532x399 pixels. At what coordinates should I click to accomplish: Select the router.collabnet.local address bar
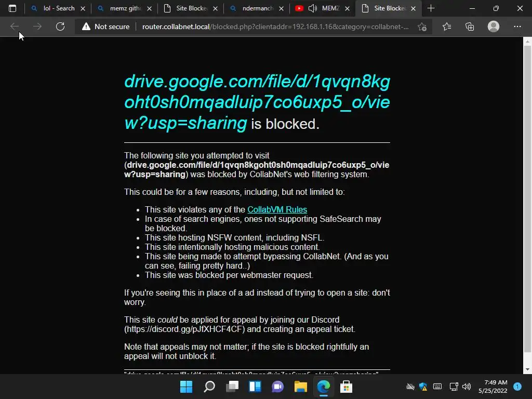coord(275,26)
